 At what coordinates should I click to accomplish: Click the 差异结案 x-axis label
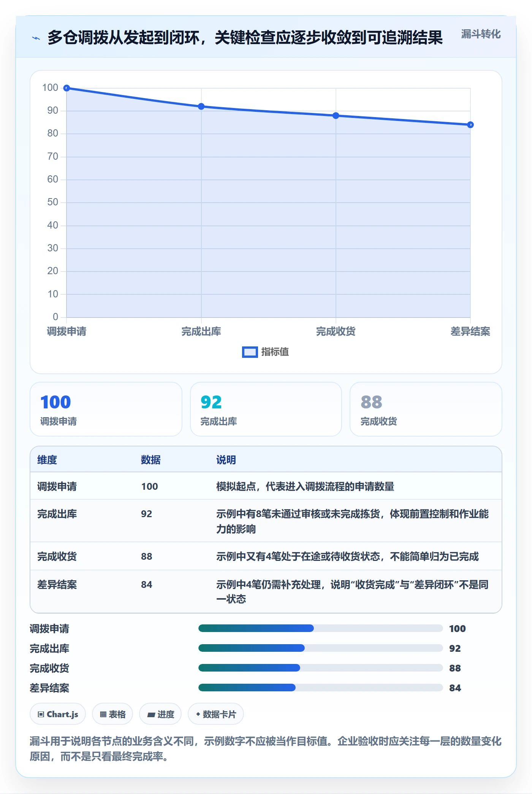(470, 332)
